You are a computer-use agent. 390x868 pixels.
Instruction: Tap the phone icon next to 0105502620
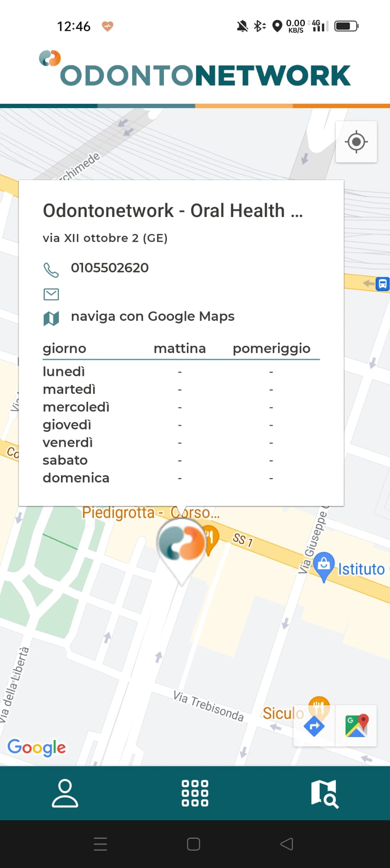click(51, 270)
